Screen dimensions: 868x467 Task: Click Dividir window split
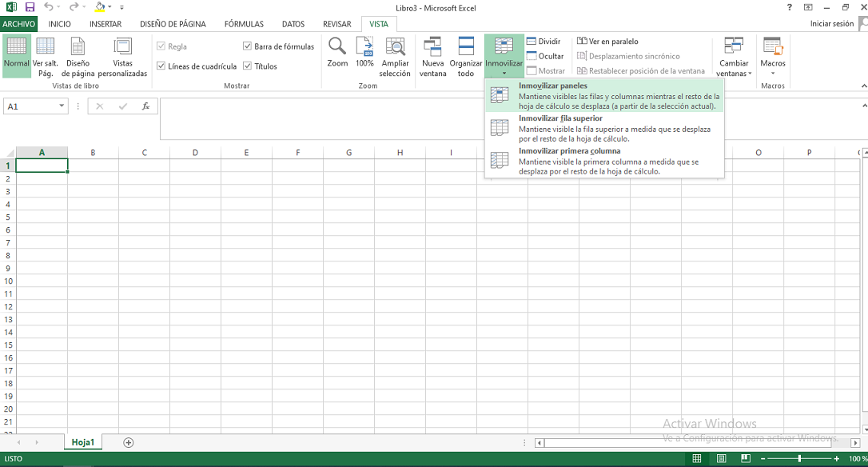pos(543,42)
